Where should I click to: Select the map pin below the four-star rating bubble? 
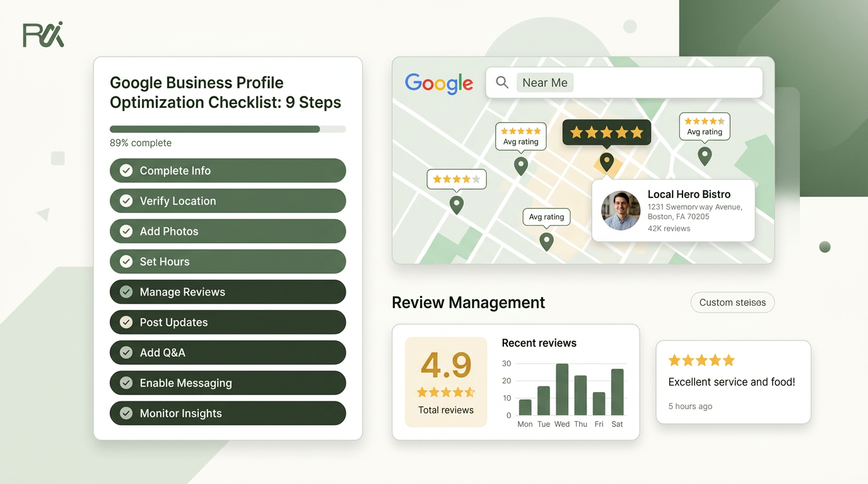click(x=456, y=205)
